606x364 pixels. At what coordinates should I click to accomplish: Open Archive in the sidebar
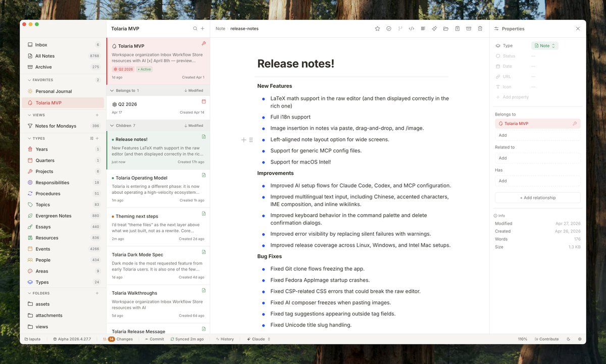tap(63, 67)
